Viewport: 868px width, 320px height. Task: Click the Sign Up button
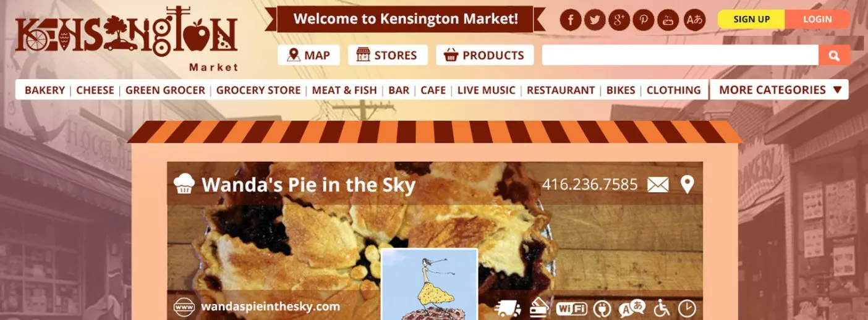click(751, 19)
